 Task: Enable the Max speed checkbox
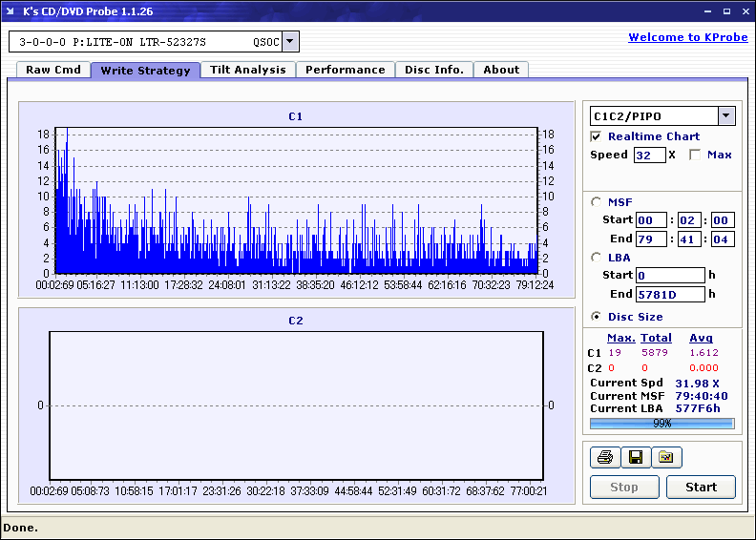[x=695, y=155]
